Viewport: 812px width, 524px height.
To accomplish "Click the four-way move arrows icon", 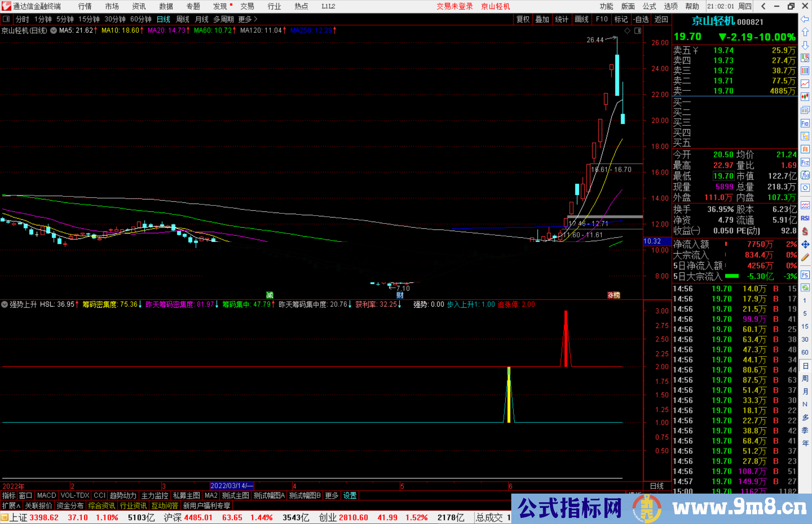I will pyautogui.click(x=805, y=245).
